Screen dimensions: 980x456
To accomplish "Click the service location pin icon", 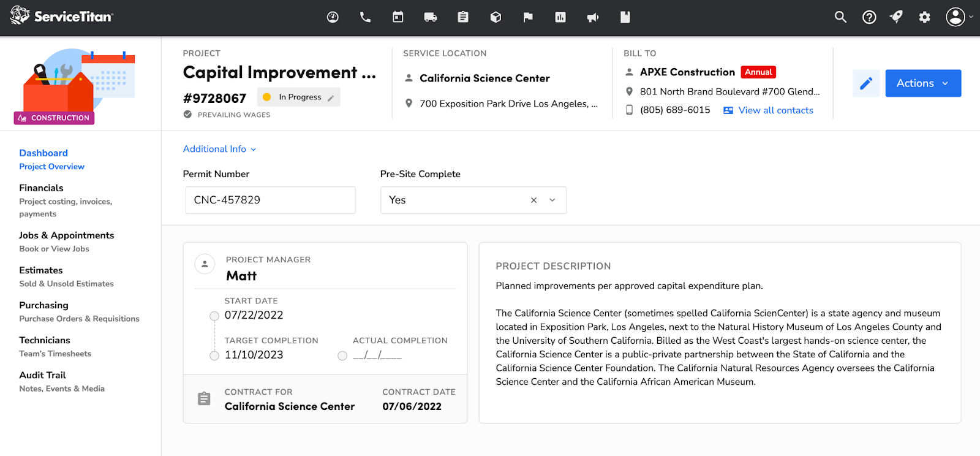I will [x=409, y=104].
